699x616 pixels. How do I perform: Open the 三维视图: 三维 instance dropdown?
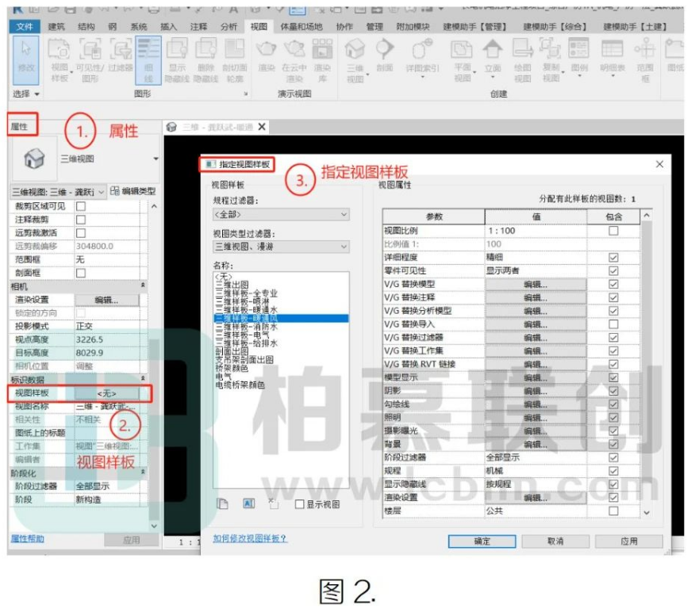(59, 192)
